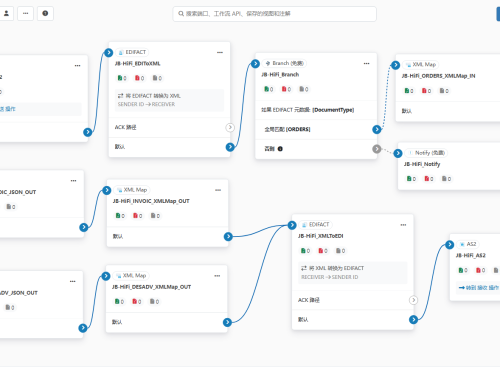
Task: Click default output port of JB-HiFi_XMLToEDI
Action: (x=413, y=320)
